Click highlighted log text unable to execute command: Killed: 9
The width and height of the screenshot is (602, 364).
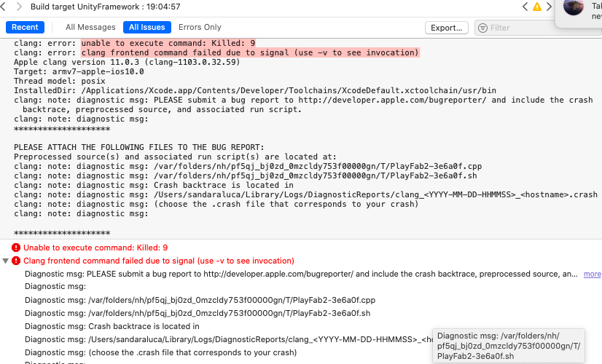[168, 43]
